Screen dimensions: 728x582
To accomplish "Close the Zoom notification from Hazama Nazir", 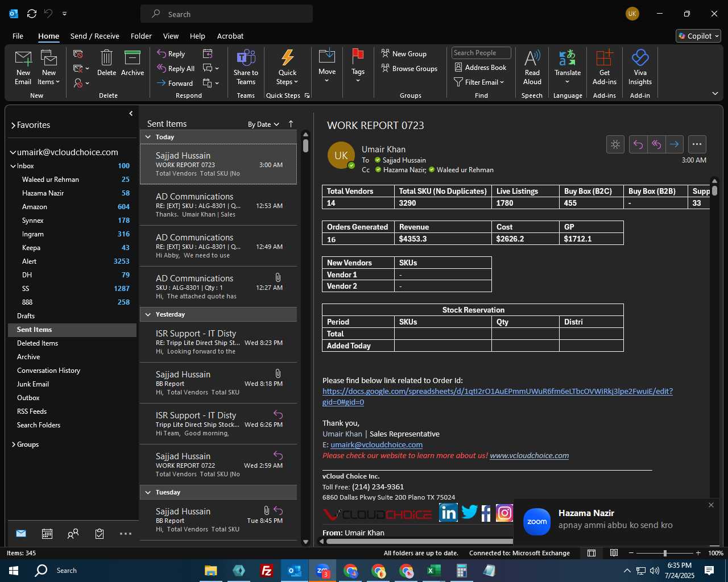I will (711, 505).
